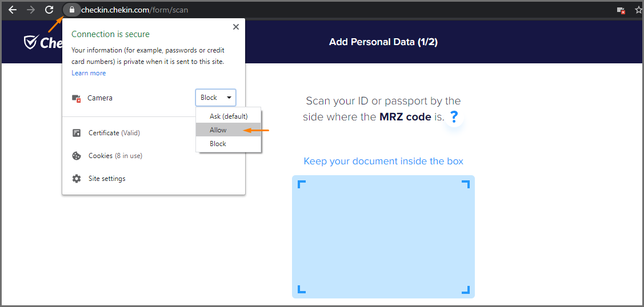644x307 pixels.
Task: Reload the current page
Action: 50,10
